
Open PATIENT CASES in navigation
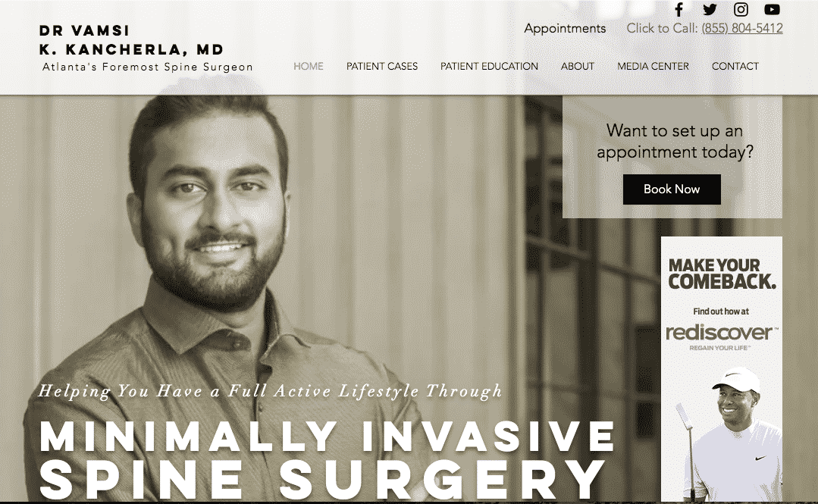[x=382, y=66]
